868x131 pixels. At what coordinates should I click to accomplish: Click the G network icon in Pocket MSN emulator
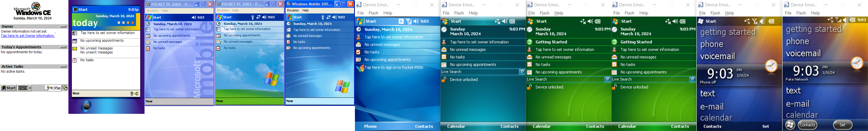401,21
